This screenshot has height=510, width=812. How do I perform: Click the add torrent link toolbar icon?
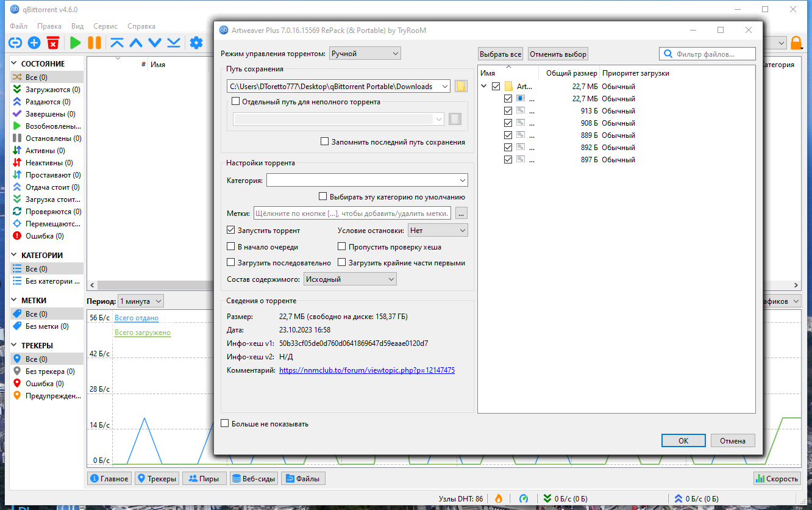(15, 43)
